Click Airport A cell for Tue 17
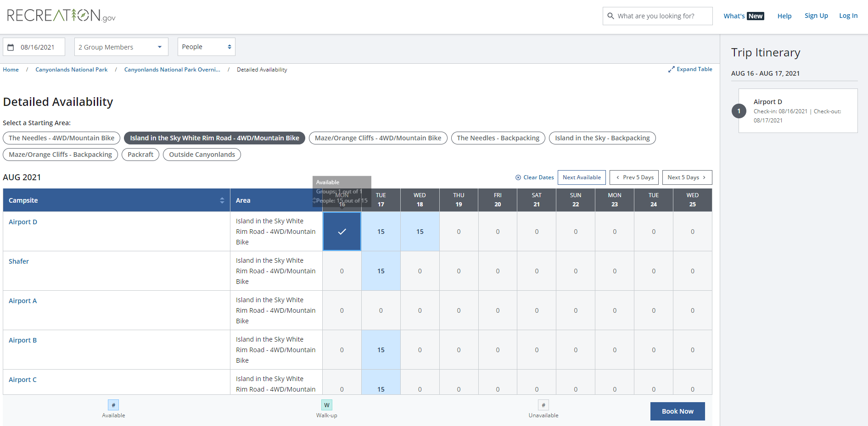 coord(381,310)
